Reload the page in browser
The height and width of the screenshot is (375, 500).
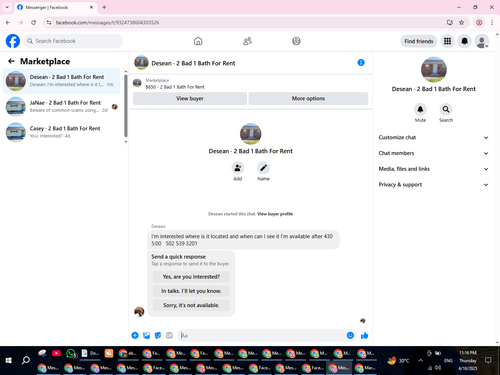[33, 22]
